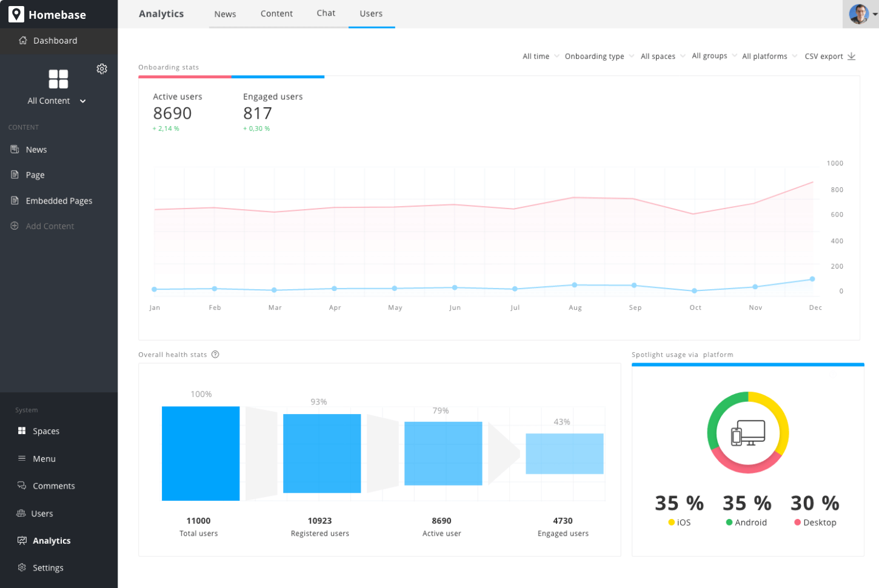Click the '10923' registered users number
879x588 pixels.
point(319,521)
